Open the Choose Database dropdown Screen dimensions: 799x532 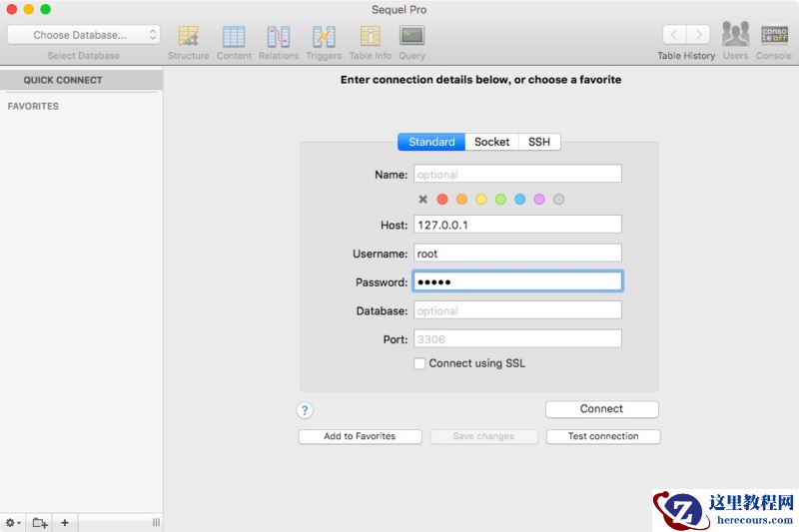pyautogui.click(x=84, y=35)
